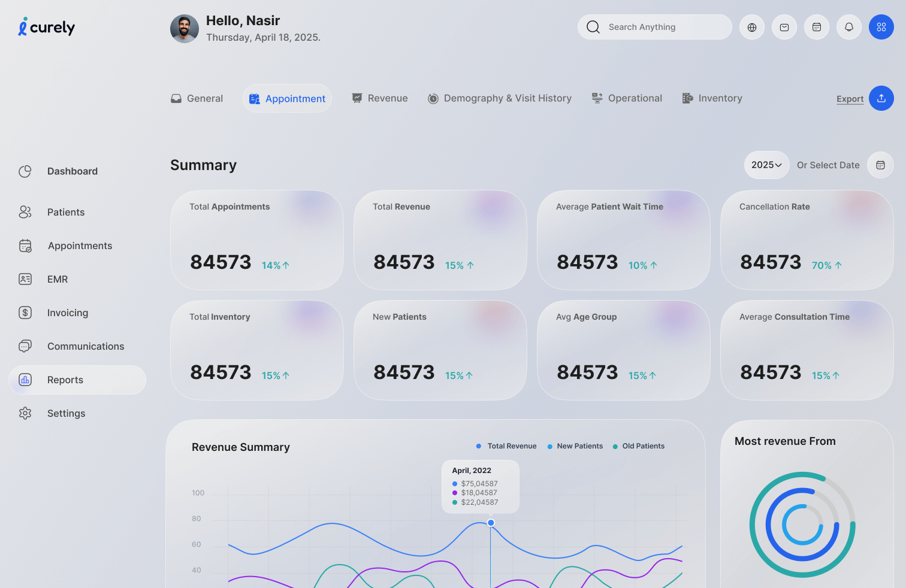Click the curely logo
The image size is (906, 588).
tap(47, 27)
